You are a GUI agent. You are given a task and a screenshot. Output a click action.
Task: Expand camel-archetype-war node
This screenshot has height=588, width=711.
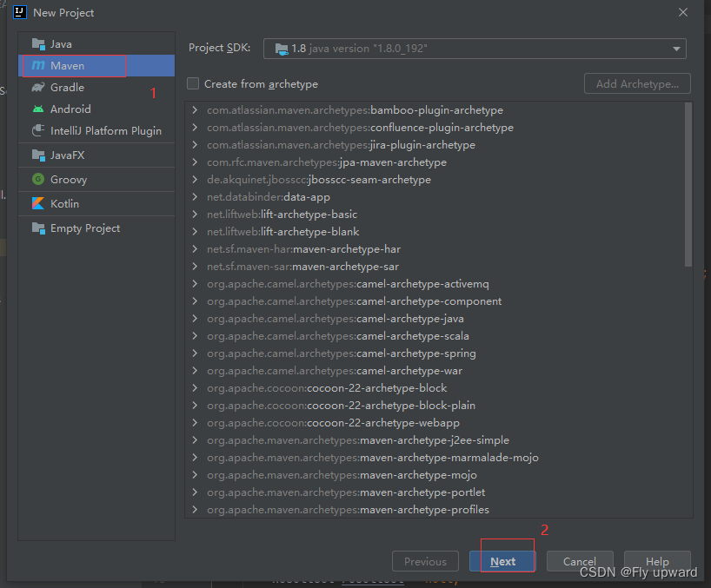[x=195, y=371]
